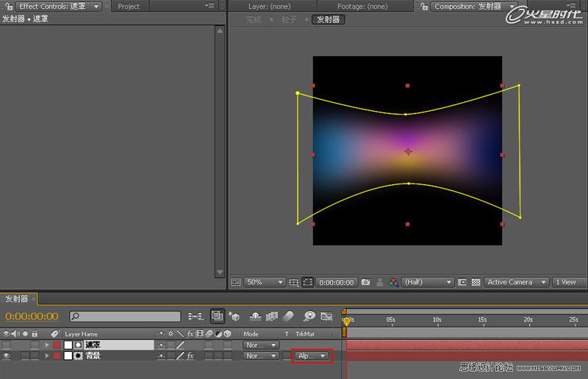Toggle solo box of 背景 layer
This screenshot has width=588, height=379.
pos(25,355)
